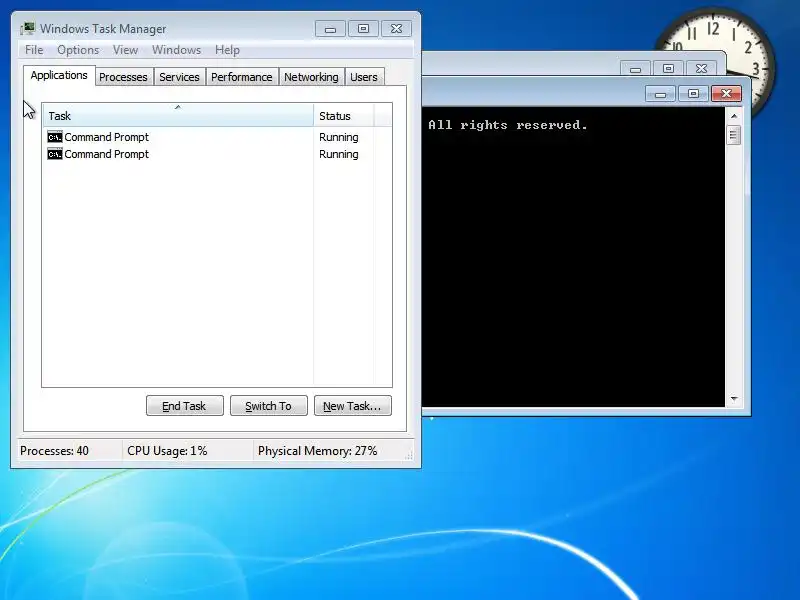Open the Help menu

[x=227, y=50]
